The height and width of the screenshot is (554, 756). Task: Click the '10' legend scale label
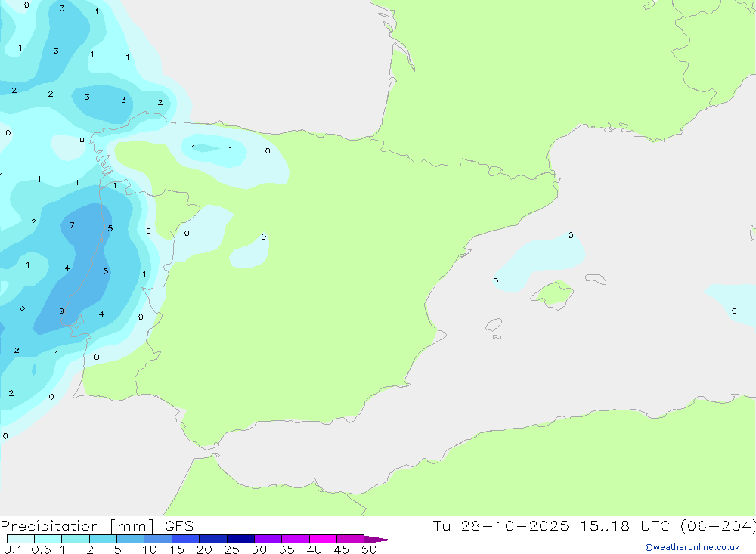click(150, 549)
